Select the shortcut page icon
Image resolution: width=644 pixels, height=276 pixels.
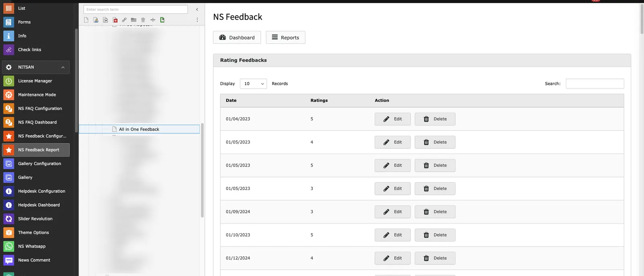105,20
